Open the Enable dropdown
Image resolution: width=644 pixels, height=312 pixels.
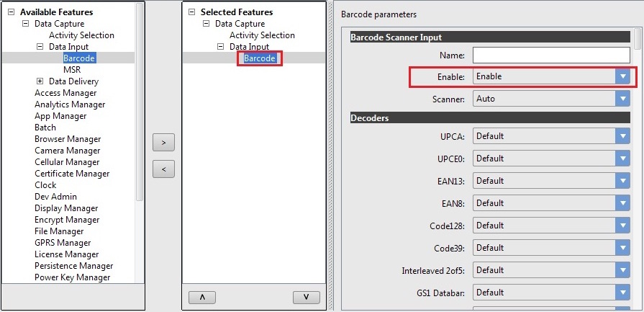click(622, 76)
